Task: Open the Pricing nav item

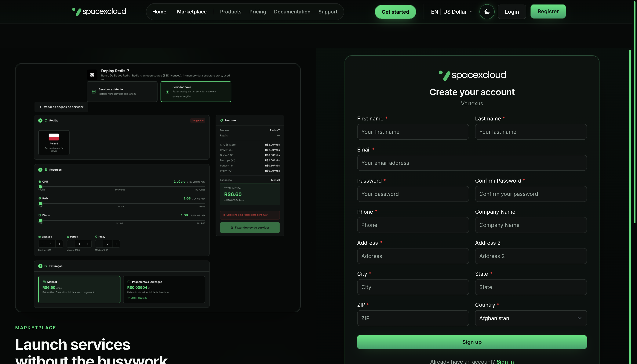Action: [x=258, y=12]
